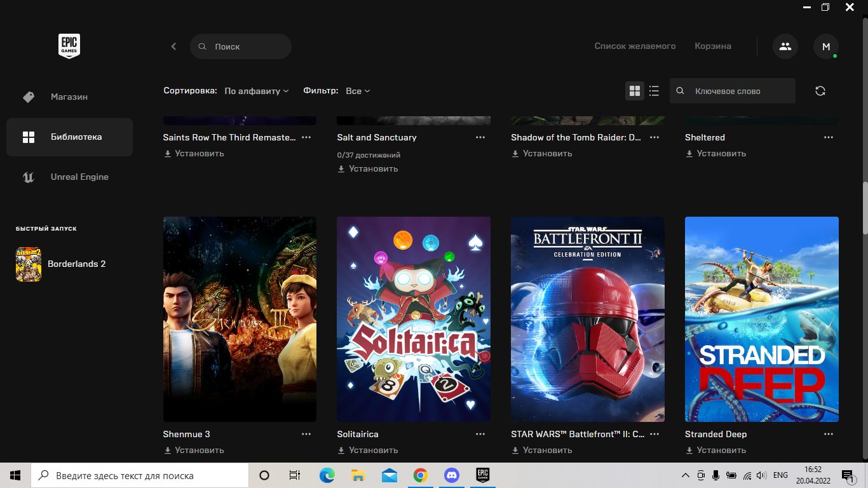Select Библиотека in the sidebar
The image size is (868, 488).
[x=69, y=137]
